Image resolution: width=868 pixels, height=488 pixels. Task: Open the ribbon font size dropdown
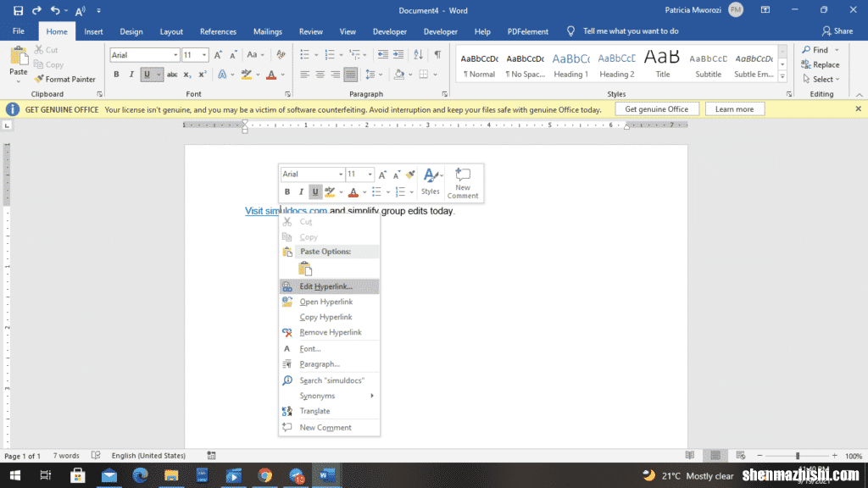[x=204, y=55]
